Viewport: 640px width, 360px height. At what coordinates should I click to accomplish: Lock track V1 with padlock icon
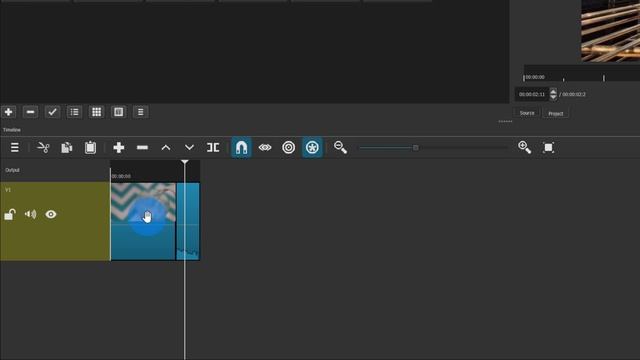[x=10, y=214]
